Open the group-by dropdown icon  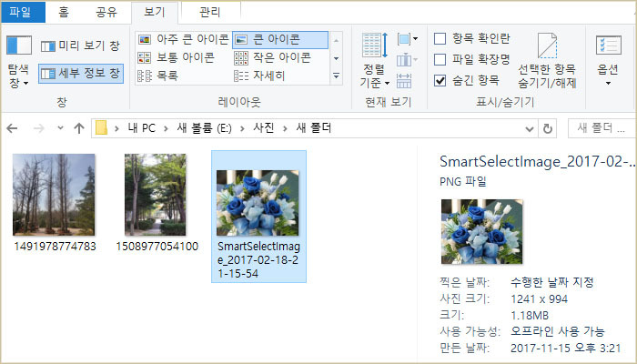tap(407, 39)
